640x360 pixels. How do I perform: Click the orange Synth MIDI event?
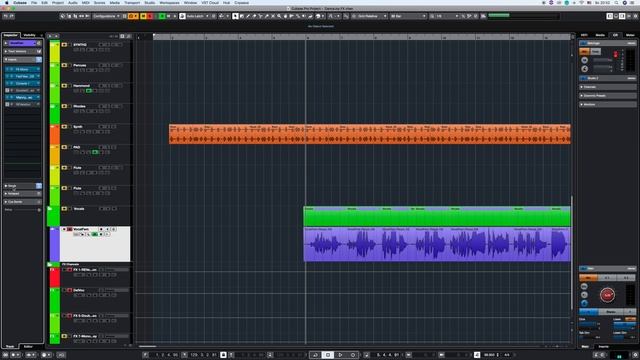point(370,134)
